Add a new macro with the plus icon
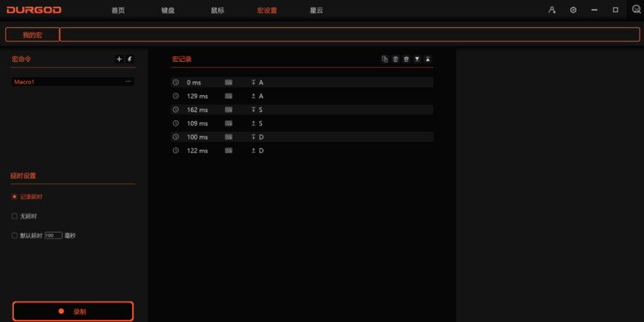 (119, 59)
